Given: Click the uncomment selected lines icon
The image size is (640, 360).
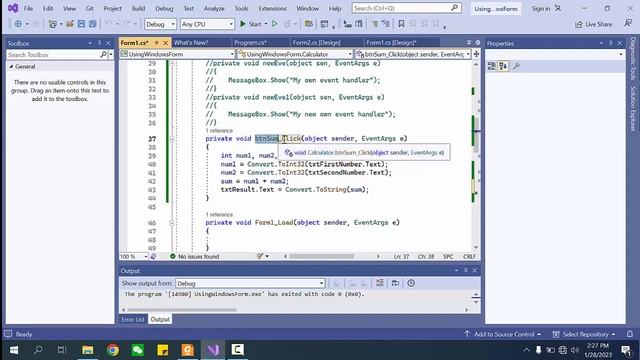Looking at the screenshot, I should [x=386, y=24].
